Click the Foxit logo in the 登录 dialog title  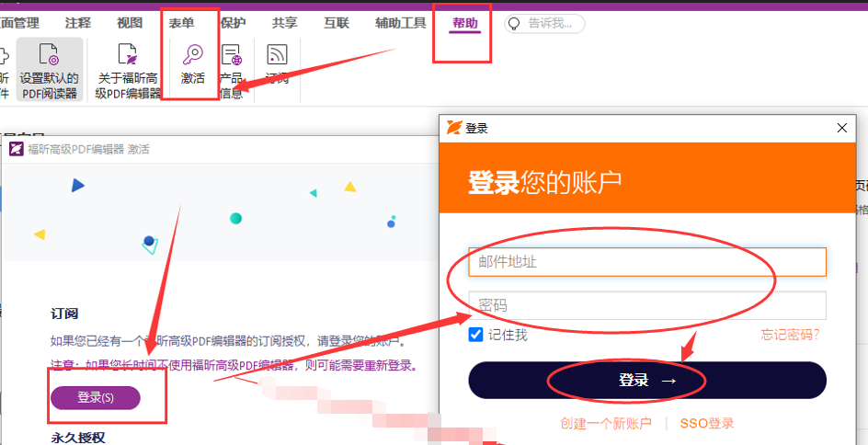tap(454, 128)
